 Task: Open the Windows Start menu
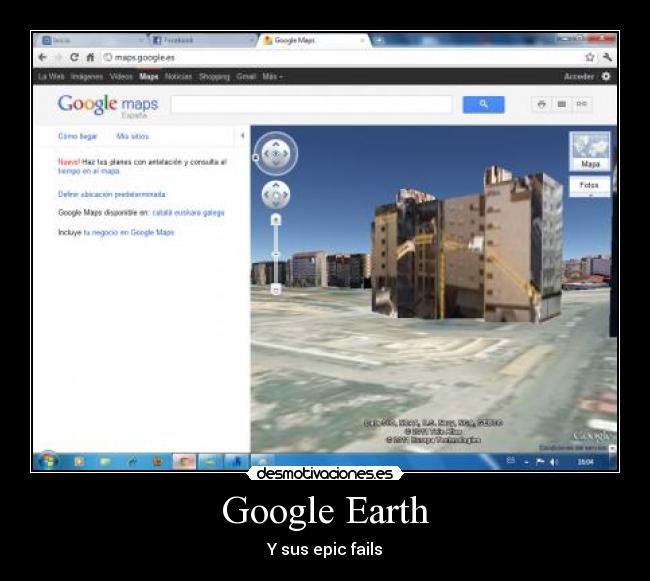pos(47,461)
